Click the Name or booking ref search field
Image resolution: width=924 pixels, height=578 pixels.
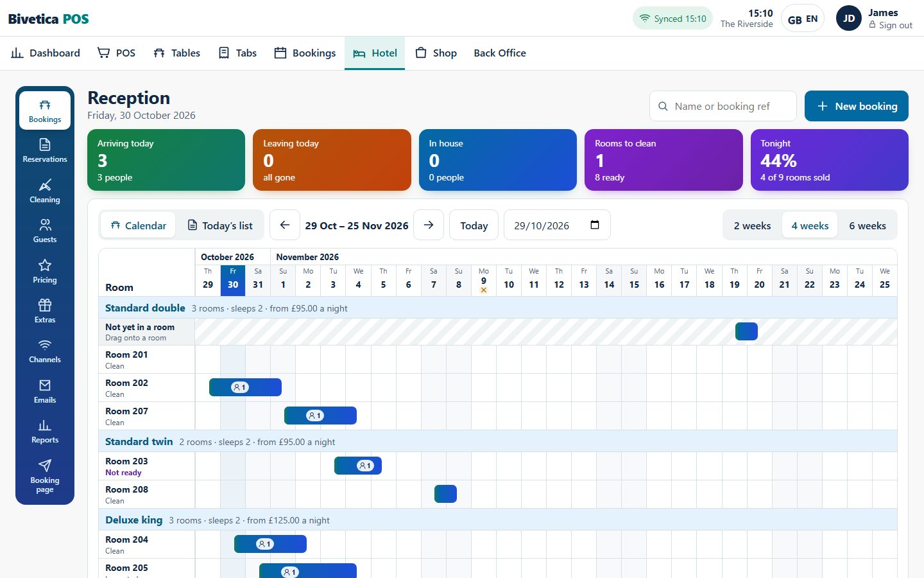click(x=723, y=106)
